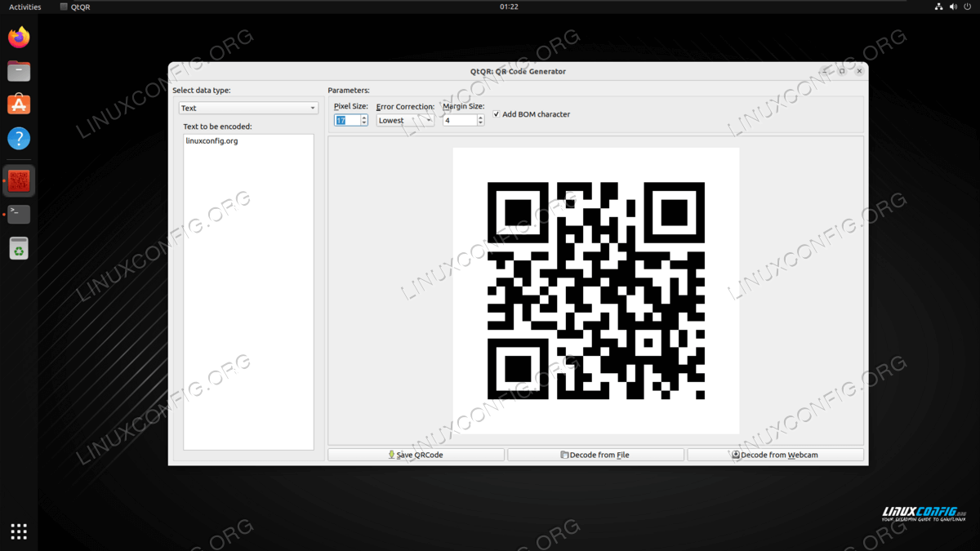980x551 pixels.
Task: Focus the Pixel Size value field
Action: (x=347, y=120)
